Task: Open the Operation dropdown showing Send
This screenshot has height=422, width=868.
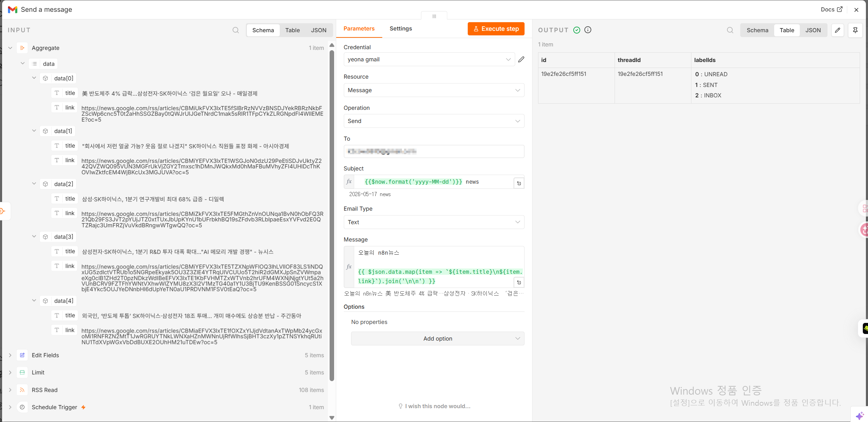Action: coord(434,121)
